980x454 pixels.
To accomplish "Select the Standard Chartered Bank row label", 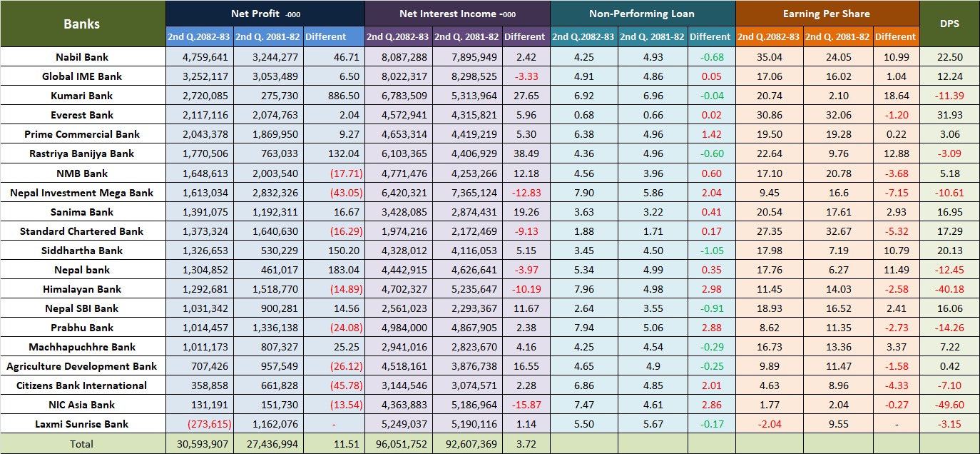I will coord(82,231).
